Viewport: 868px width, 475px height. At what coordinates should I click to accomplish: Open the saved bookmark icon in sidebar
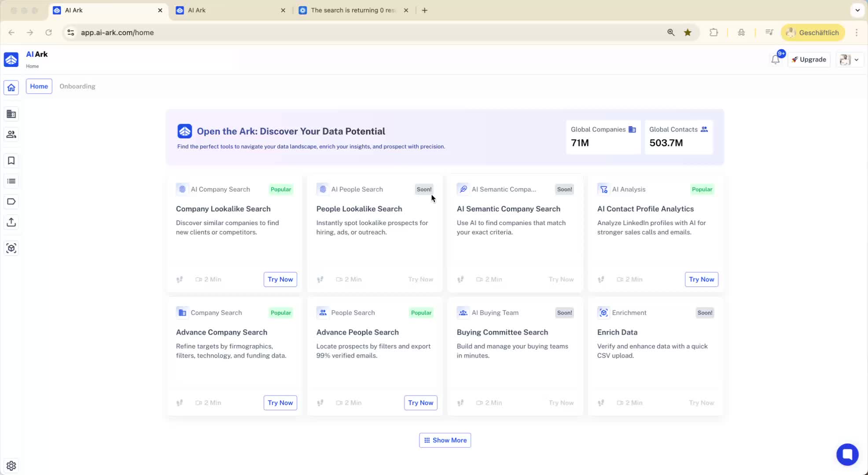[x=11, y=161]
